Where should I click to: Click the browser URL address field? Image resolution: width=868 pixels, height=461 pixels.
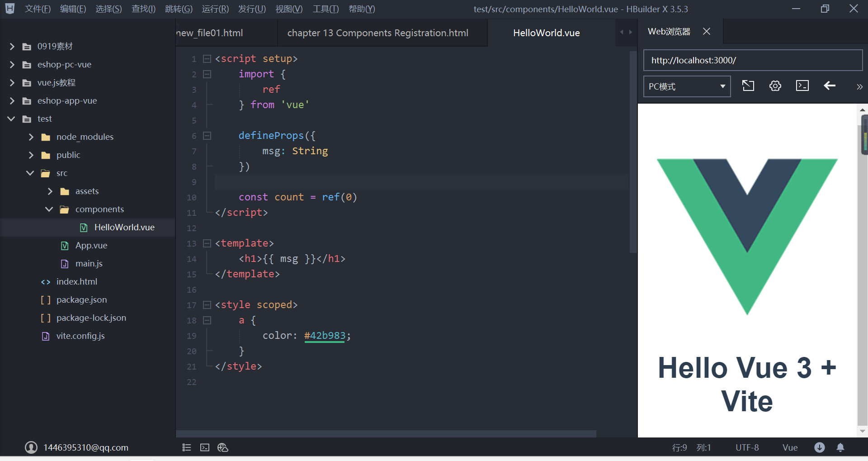[x=753, y=60]
